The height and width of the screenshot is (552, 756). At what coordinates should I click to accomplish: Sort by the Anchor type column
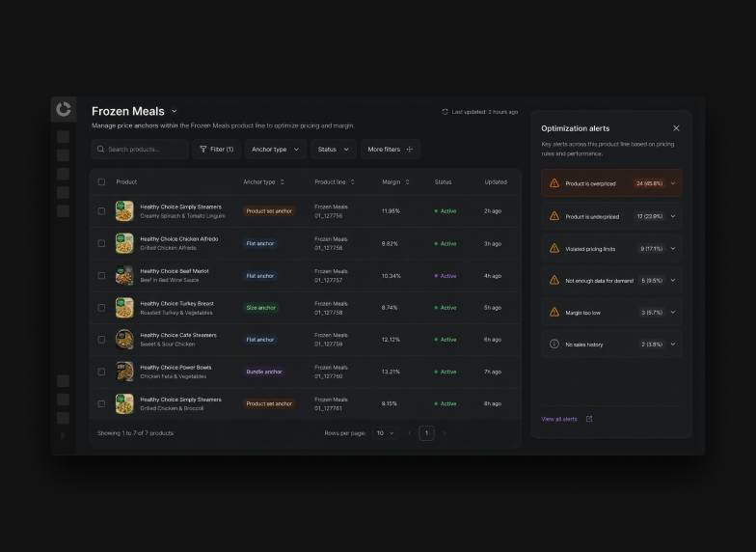(282, 181)
